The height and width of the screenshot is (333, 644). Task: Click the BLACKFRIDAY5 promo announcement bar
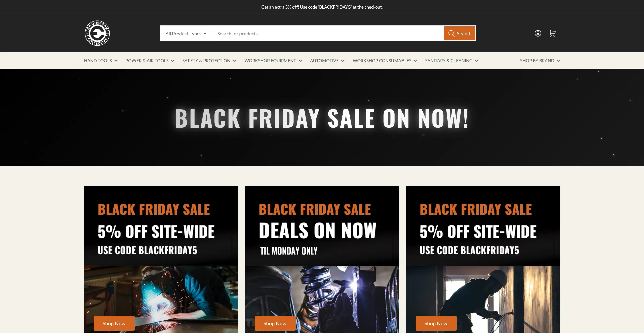click(322, 7)
